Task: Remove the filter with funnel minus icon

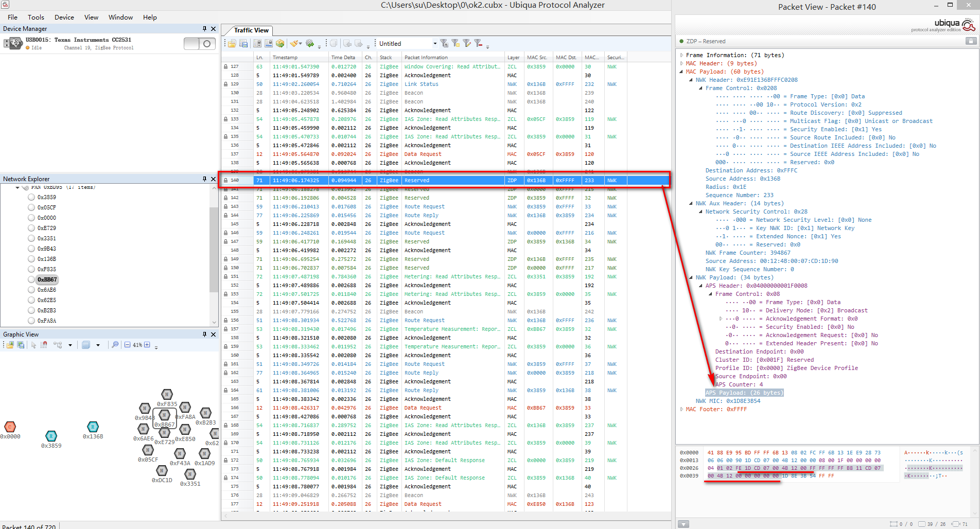Action: (x=478, y=44)
